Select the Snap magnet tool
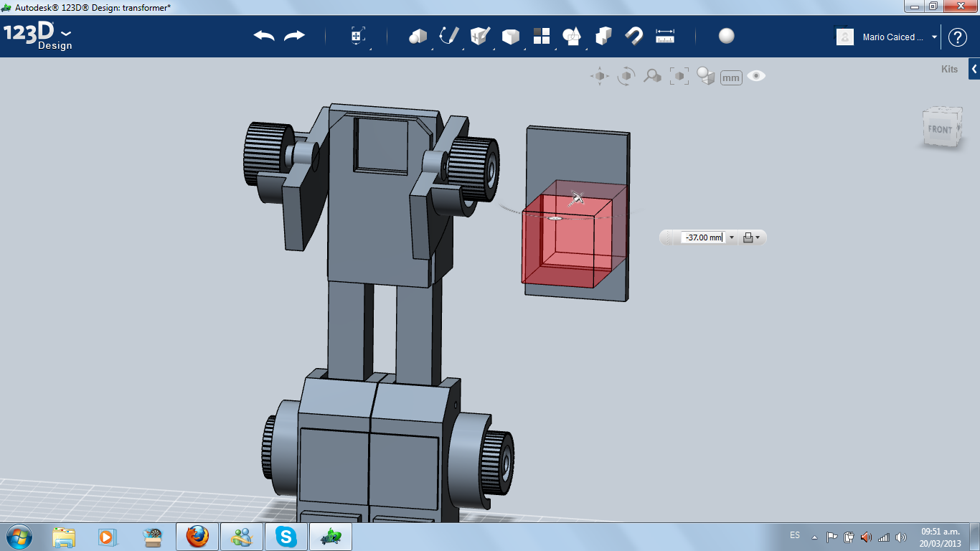This screenshot has width=980, height=551. click(634, 36)
